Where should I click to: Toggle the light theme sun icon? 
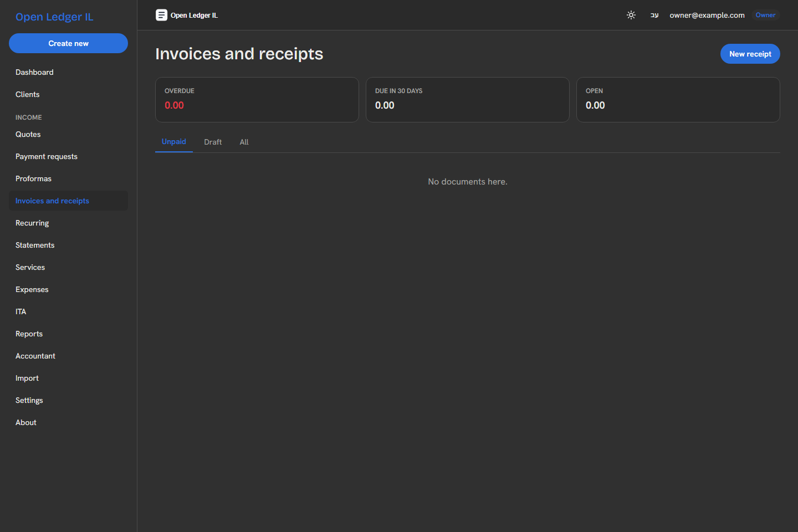pos(631,15)
